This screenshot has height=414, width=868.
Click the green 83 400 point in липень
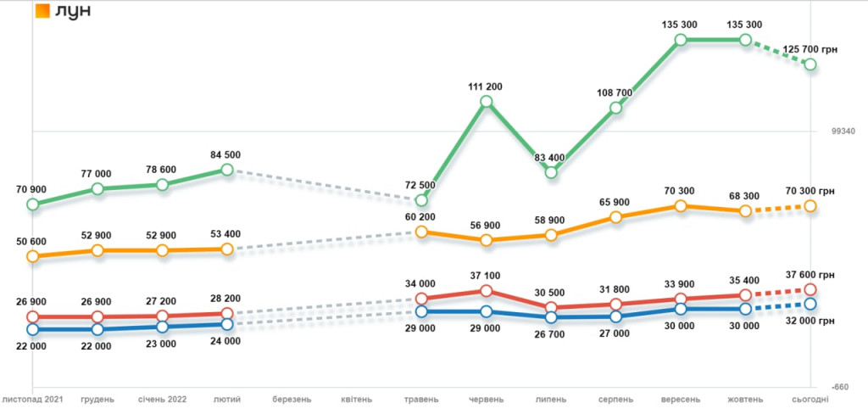click(551, 172)
